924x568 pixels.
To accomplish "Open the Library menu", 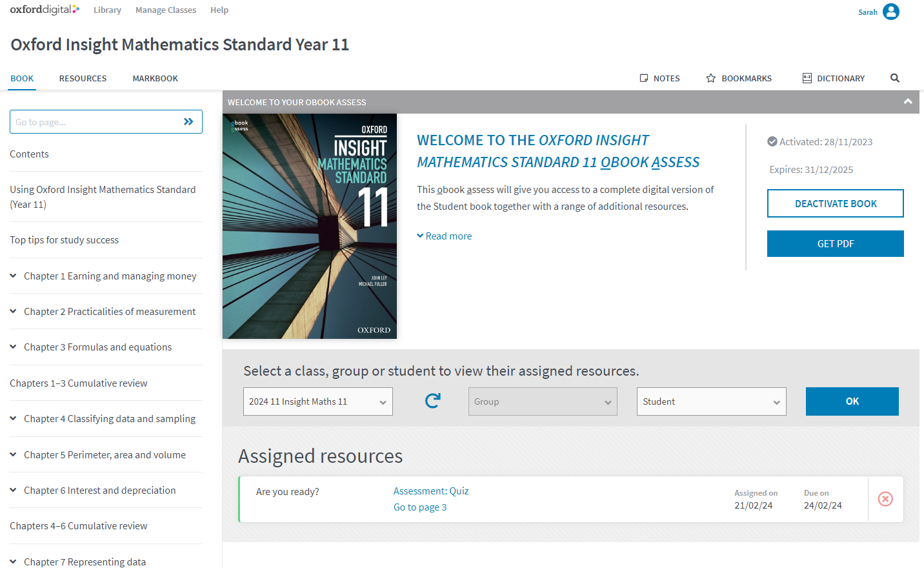I will (x=107, y=10).
